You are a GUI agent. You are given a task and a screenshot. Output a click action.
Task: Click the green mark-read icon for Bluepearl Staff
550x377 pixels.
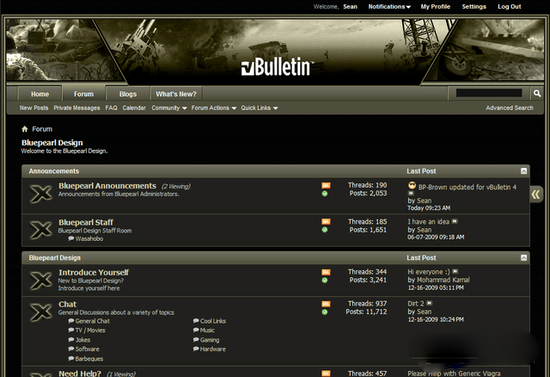pos(325,230)
